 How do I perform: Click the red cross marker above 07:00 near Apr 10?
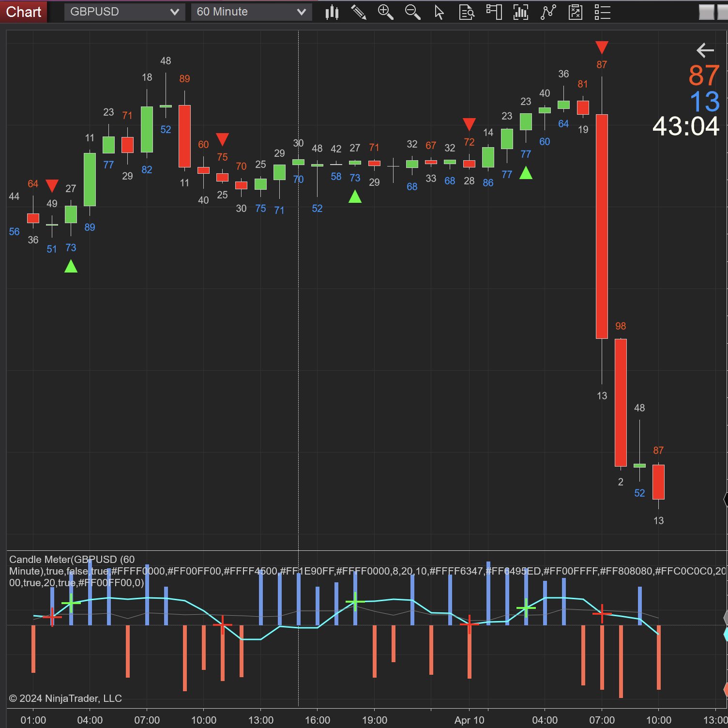click(x=602, y=614)
